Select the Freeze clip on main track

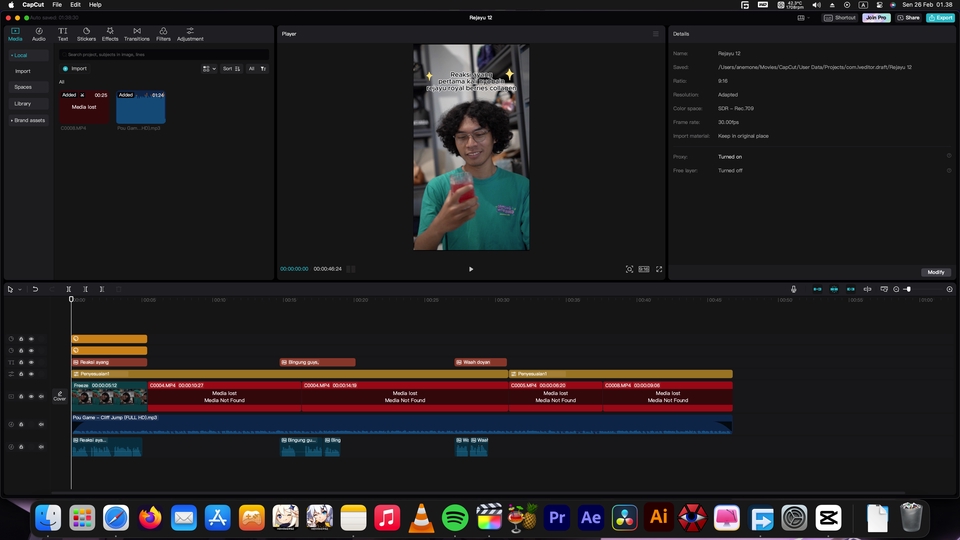point(110,396)
